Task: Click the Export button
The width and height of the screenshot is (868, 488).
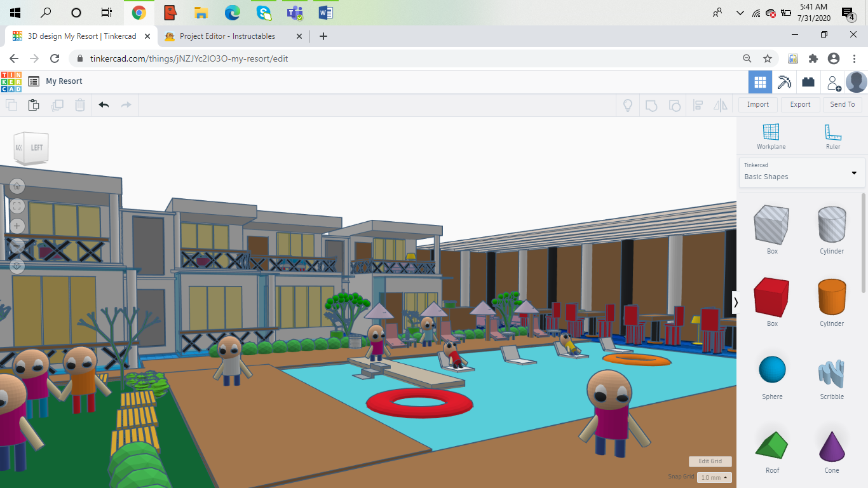Action: pyautogui.click(x=800, y=105)
